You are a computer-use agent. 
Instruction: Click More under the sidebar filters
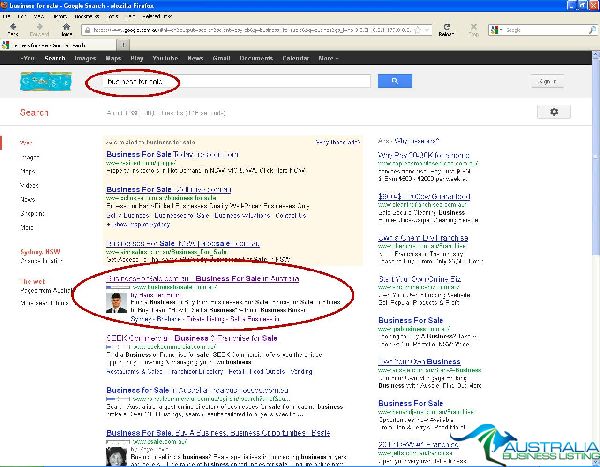point(27,227)
